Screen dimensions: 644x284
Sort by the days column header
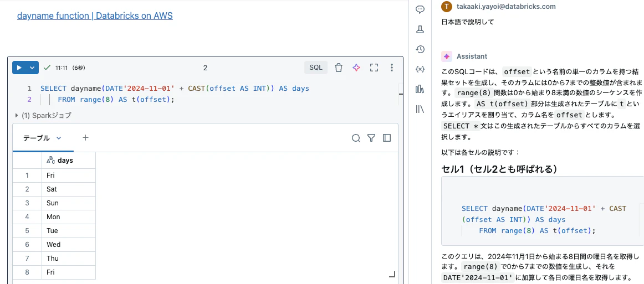point(69,161)
